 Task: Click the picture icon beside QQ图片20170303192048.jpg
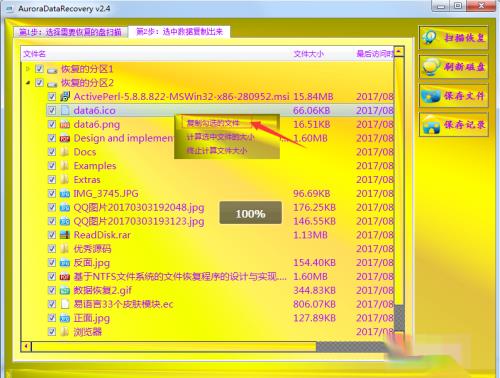(65, 207)
